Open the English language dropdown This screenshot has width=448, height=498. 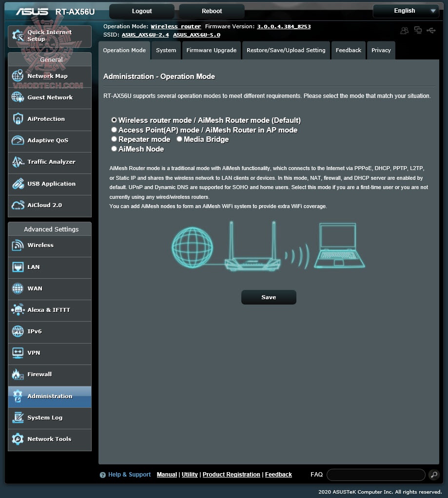tap(406, 11)
